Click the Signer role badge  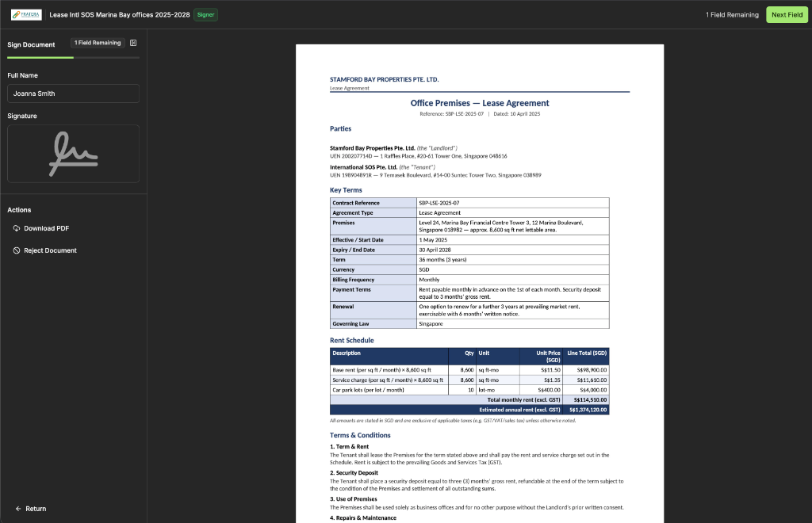(x=205, y=14)
